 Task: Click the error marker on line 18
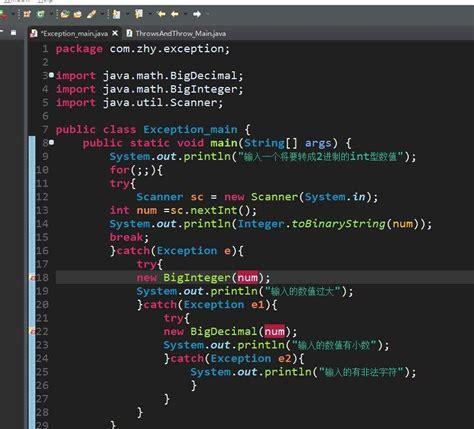(x=32, y=277)
